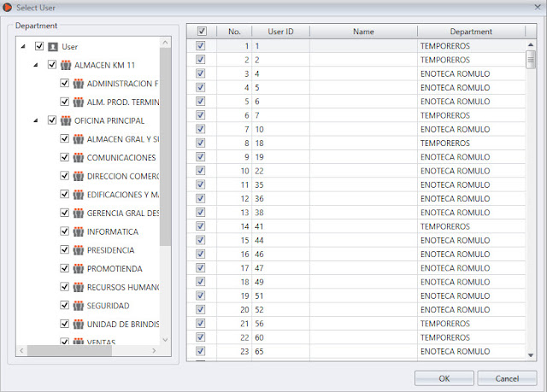Click the OK button
This screenshot has width=547, height=392.
444,378
